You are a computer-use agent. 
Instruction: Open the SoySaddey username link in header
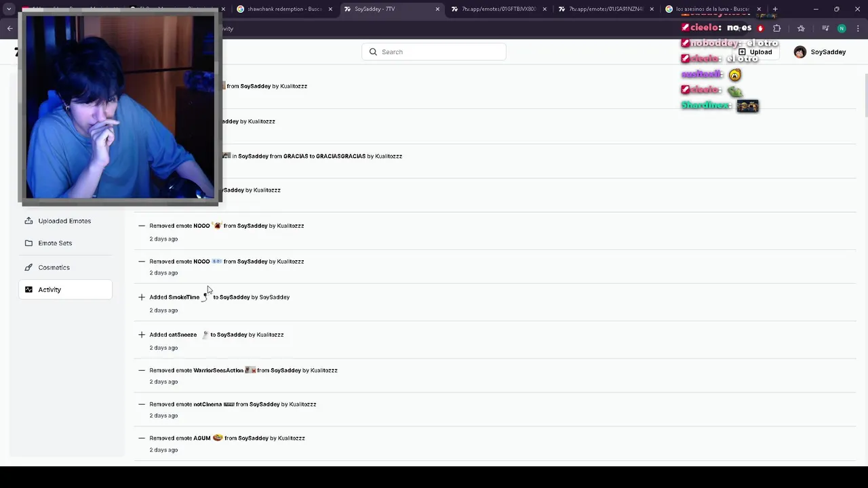click(828, 52)
